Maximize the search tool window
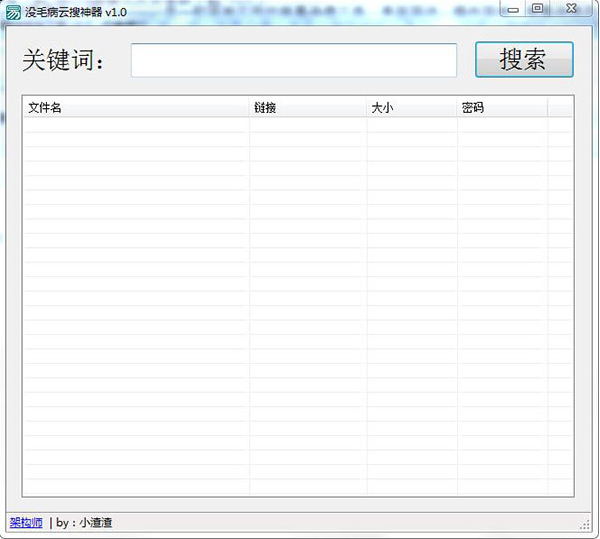The height and width of the screenshot is (539, 600). point(537,9)
